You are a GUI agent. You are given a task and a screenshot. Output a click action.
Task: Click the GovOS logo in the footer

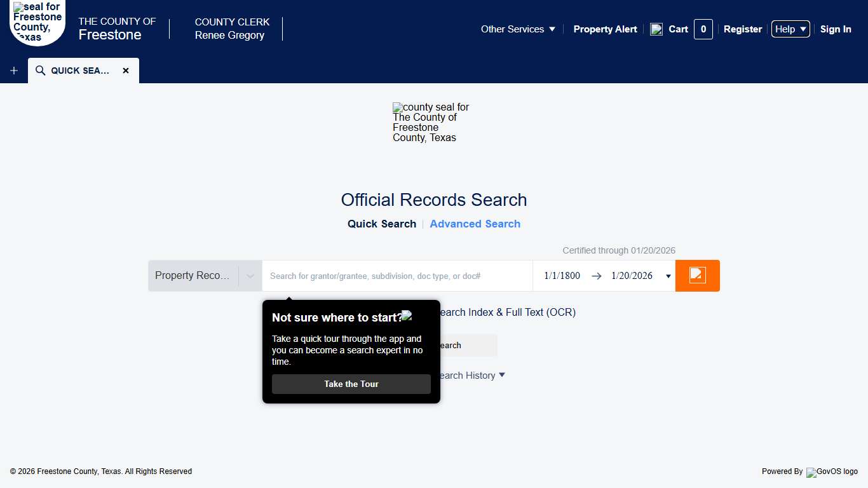832,472
